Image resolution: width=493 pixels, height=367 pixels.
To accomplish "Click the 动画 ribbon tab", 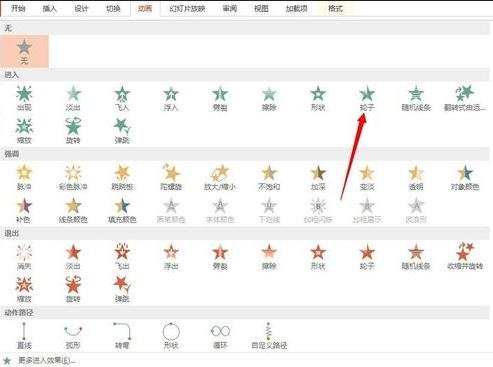I will tap(145, 9).
